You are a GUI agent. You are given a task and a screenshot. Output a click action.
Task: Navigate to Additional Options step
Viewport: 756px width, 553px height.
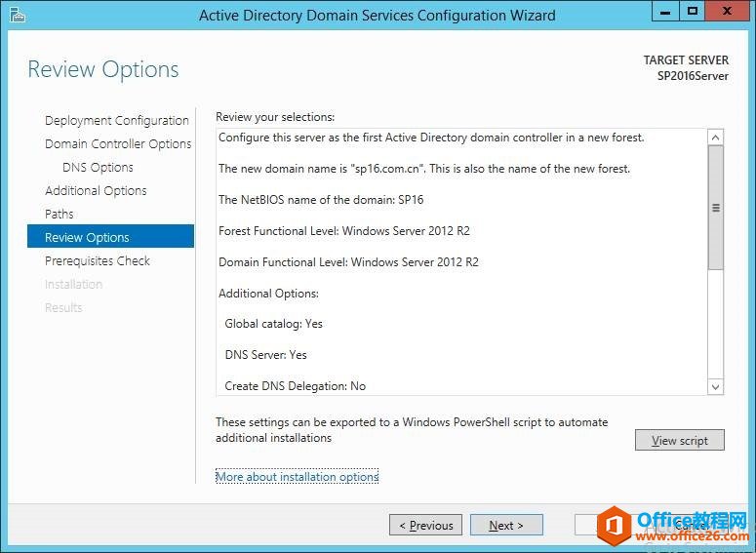96,191
